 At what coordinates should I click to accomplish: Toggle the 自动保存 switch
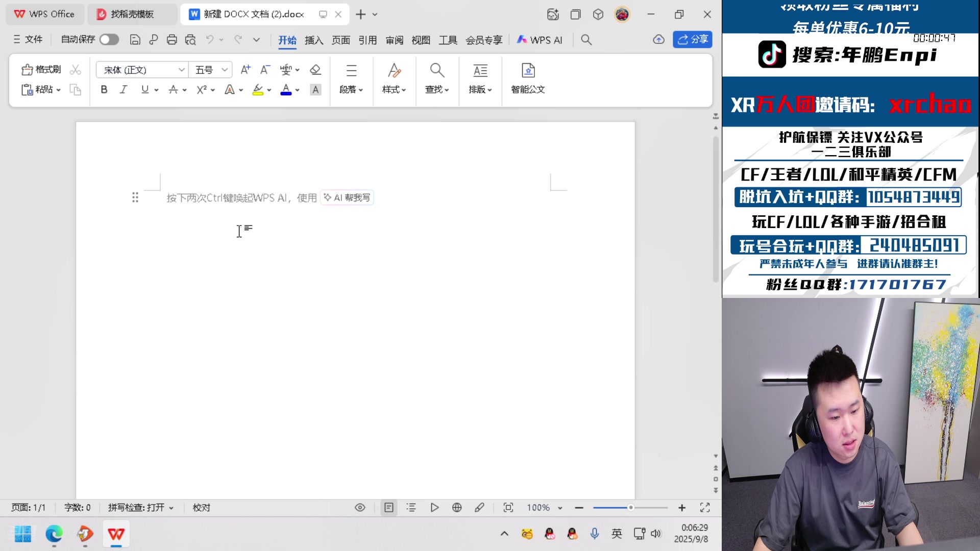click(x=109, y=39)
